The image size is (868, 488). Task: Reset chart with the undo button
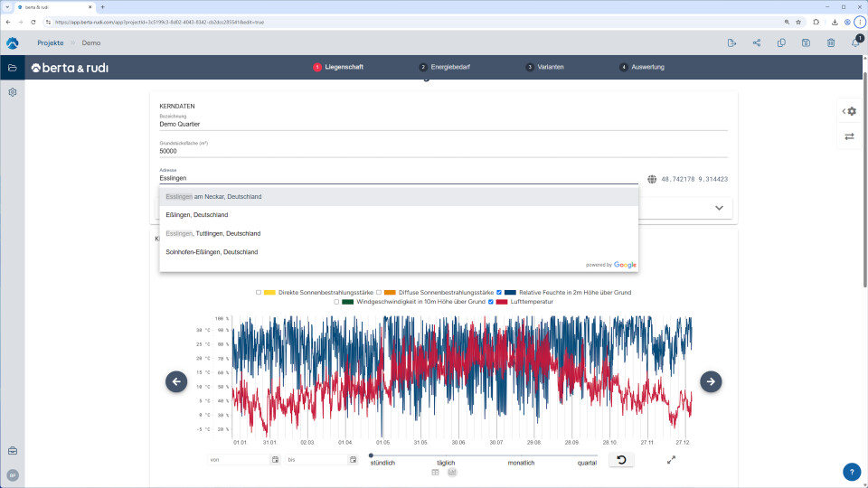click(620, 460)
